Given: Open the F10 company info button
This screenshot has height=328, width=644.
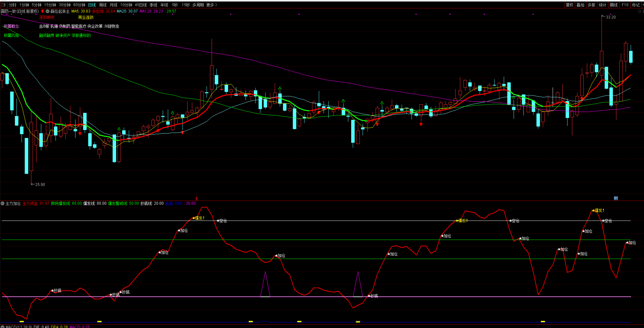Looking at the screenshot, I should pos(625,5).
